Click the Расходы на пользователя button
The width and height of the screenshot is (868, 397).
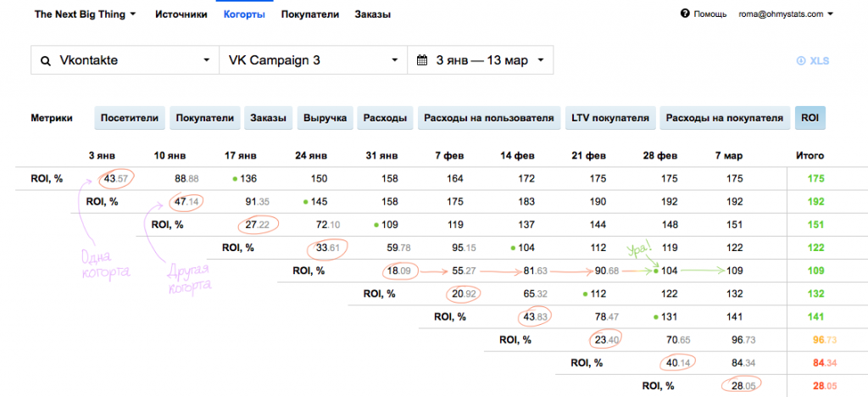click(x=489, y=118)
